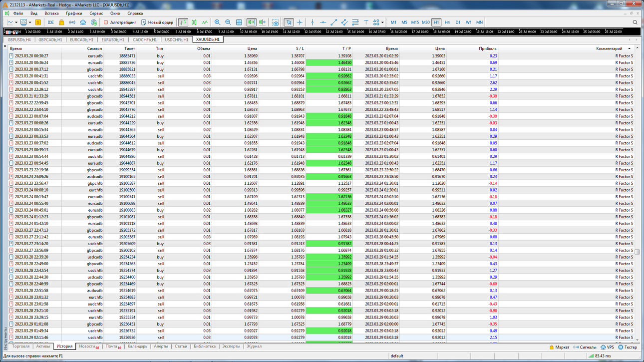The image size is (644, 362).
Task: Switch to GBPUSDb,H4 chart tab
Action: click(x=19, y=39)
